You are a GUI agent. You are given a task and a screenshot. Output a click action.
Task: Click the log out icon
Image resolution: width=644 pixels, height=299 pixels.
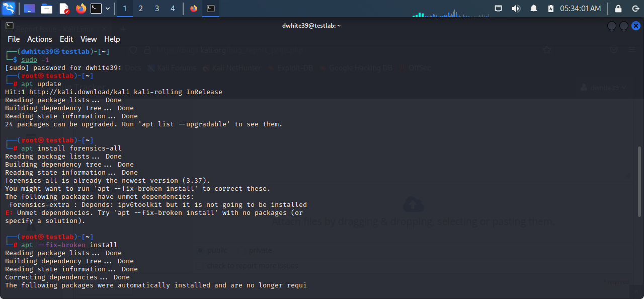coord(635,9)
